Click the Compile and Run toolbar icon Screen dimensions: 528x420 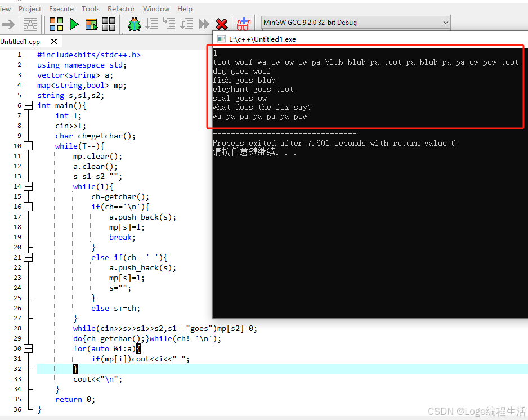click(x=91, y=24)
